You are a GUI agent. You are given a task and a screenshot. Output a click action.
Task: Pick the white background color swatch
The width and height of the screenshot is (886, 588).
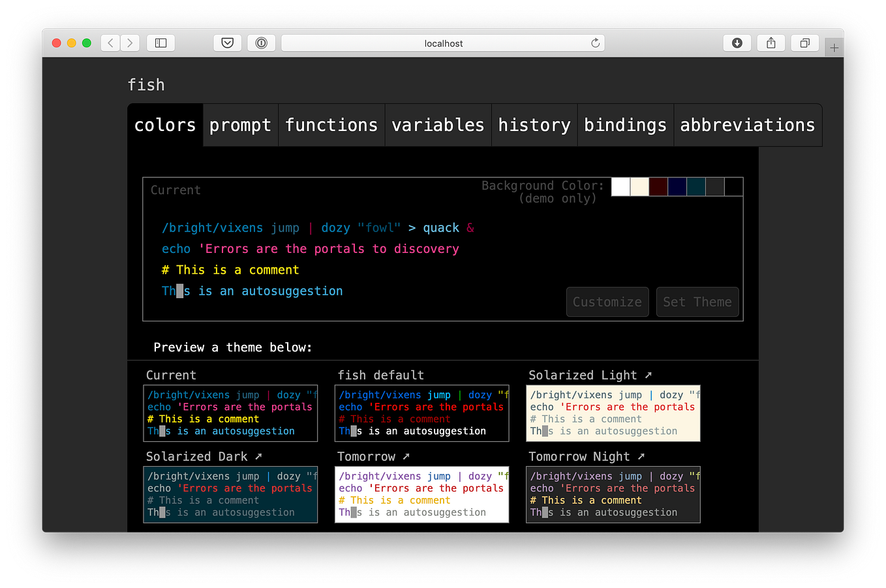pyautogui.click(x=620, y=186)
